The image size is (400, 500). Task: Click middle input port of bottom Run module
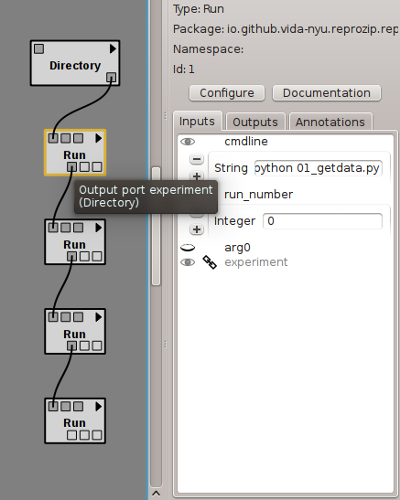66,406
